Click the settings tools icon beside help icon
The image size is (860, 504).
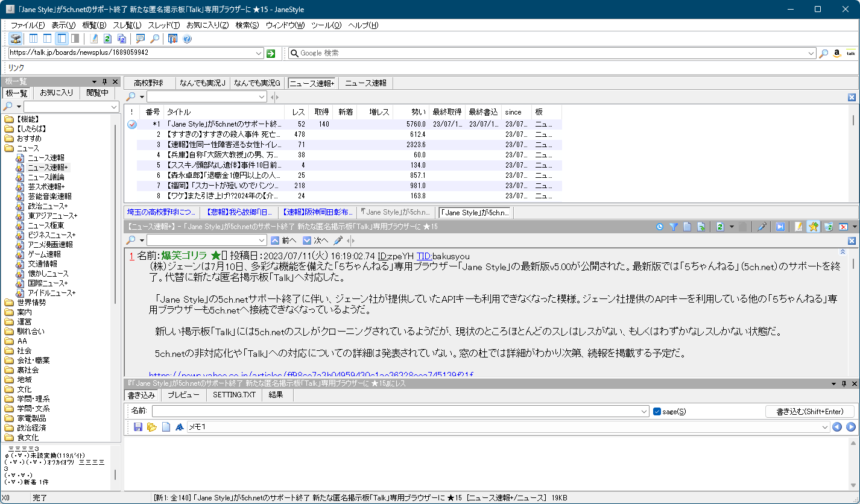(x=173, y=39)
